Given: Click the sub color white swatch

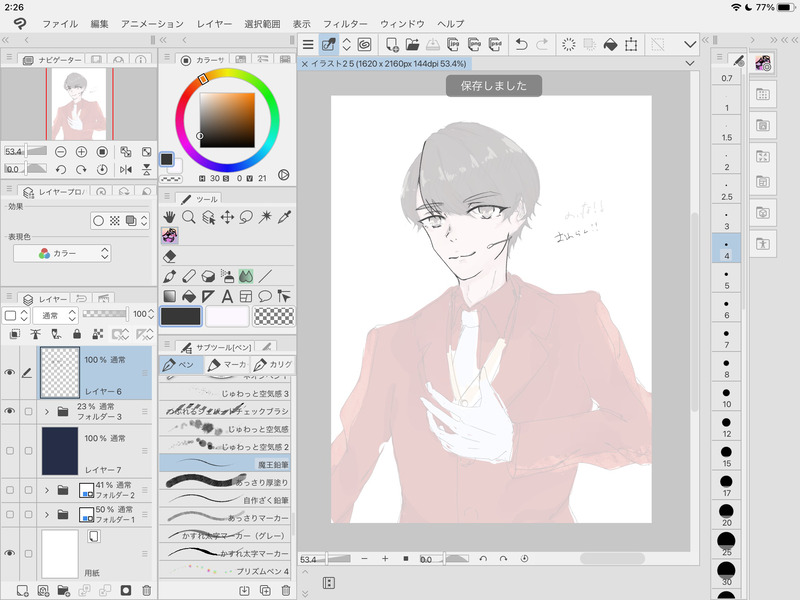Looking at the screenshot, I should pos(227,316).
